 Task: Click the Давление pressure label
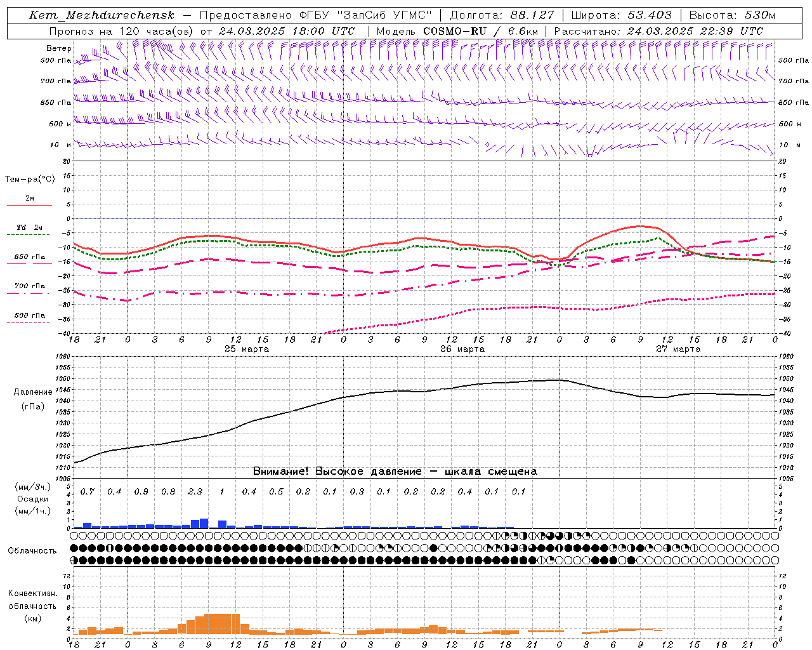33,392
